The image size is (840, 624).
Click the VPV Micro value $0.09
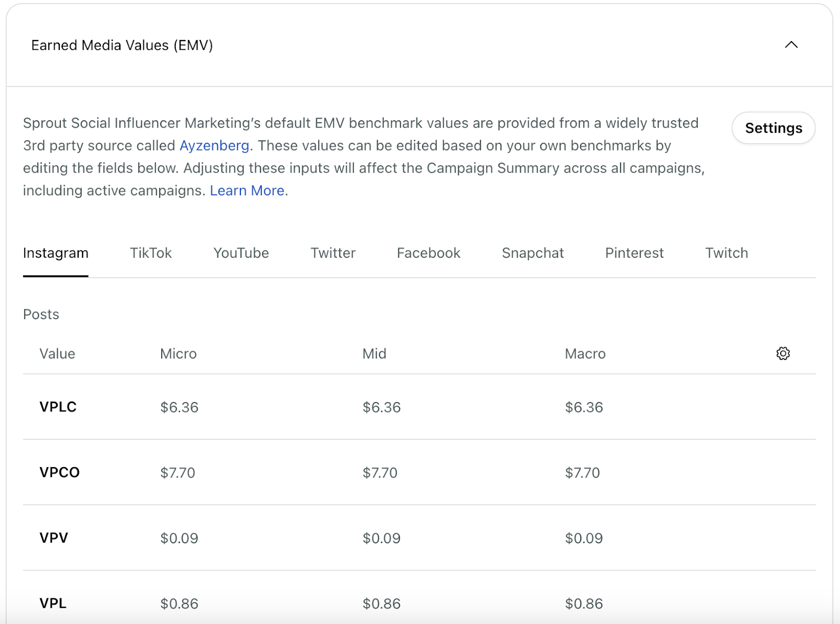tap(179, 538)
